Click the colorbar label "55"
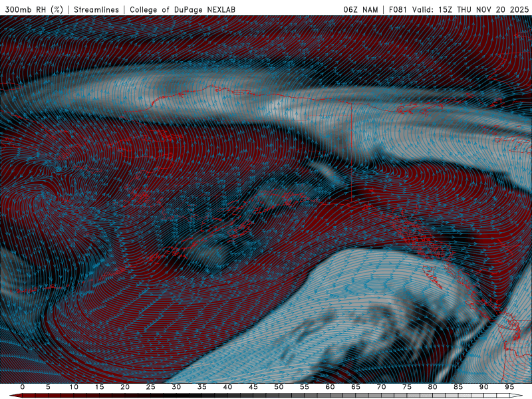The height and width of the screenshot is (399, 532). pos(305,387)
